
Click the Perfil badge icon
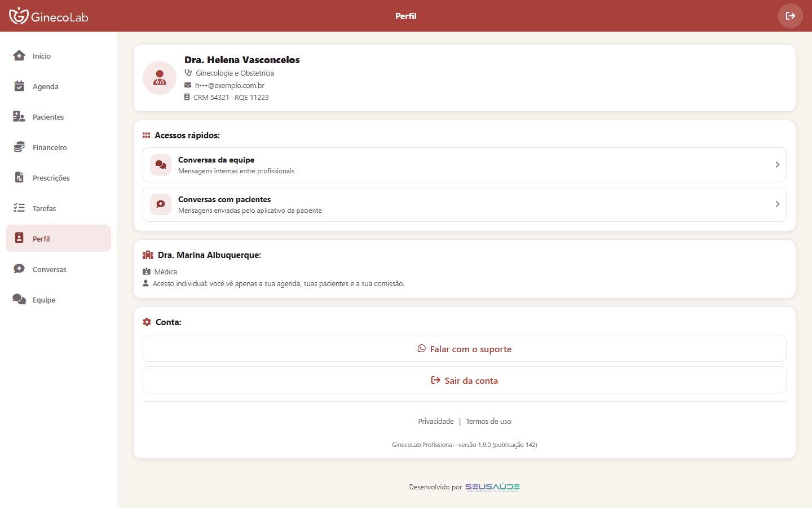pyautogui.click(x=19, y=238)
